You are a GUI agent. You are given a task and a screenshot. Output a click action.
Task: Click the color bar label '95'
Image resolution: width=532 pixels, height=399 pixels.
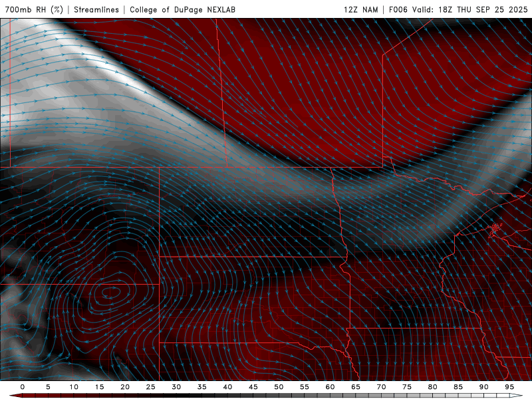509,387
